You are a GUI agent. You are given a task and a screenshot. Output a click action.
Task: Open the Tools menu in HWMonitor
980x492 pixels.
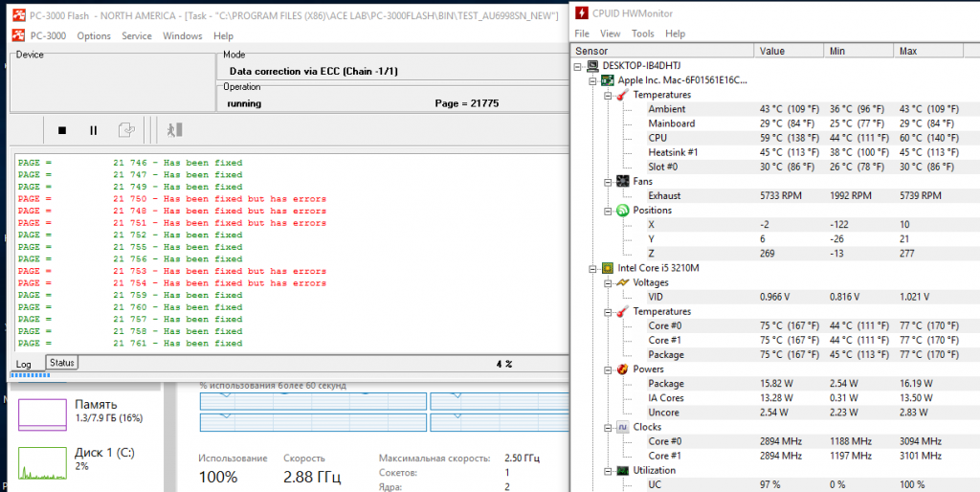[642, 34]
